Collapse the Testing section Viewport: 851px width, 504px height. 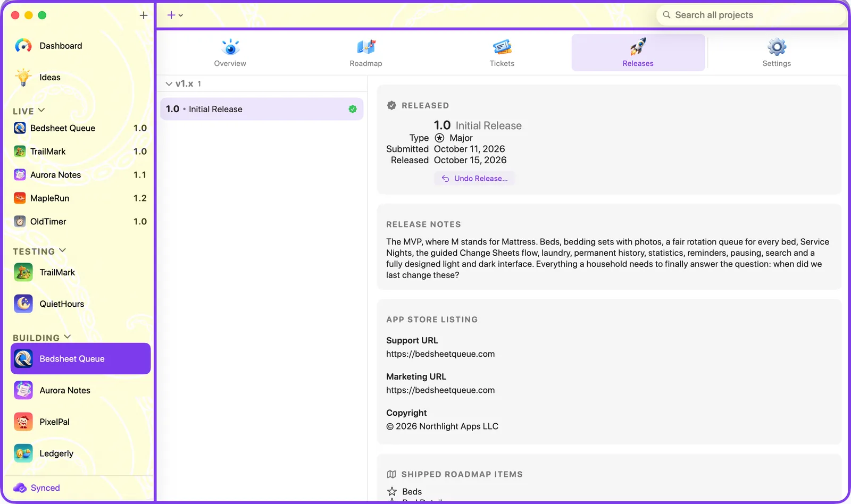(62, 250)
